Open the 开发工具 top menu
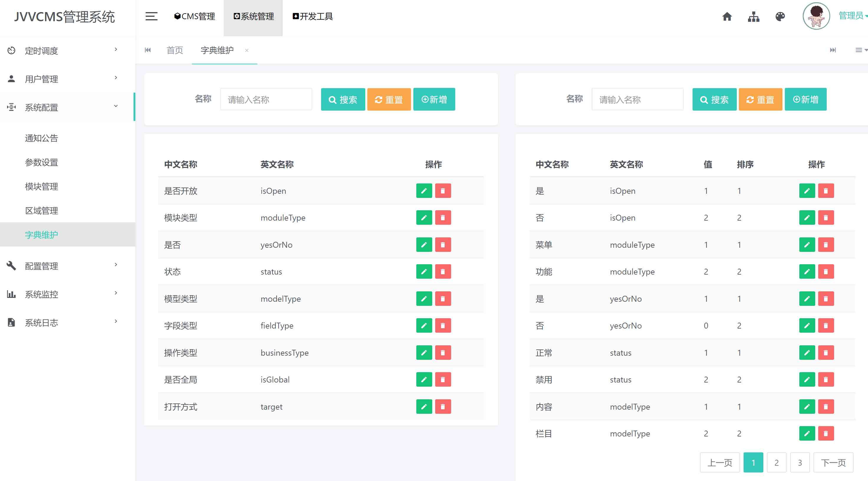Viewport: 868px width, 481px height. (x=312, y=16)
